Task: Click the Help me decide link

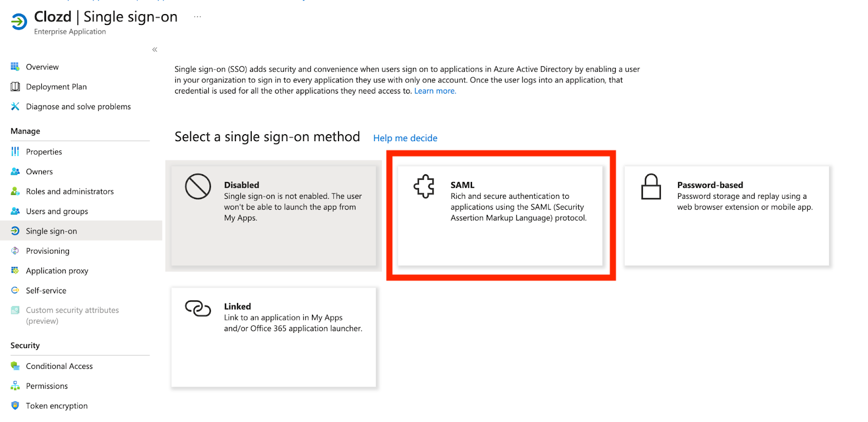Action: pos(405,138)
